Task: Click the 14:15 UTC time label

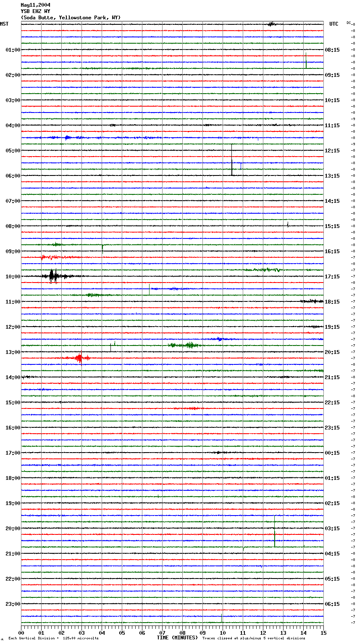Action: tap(332, 201)
